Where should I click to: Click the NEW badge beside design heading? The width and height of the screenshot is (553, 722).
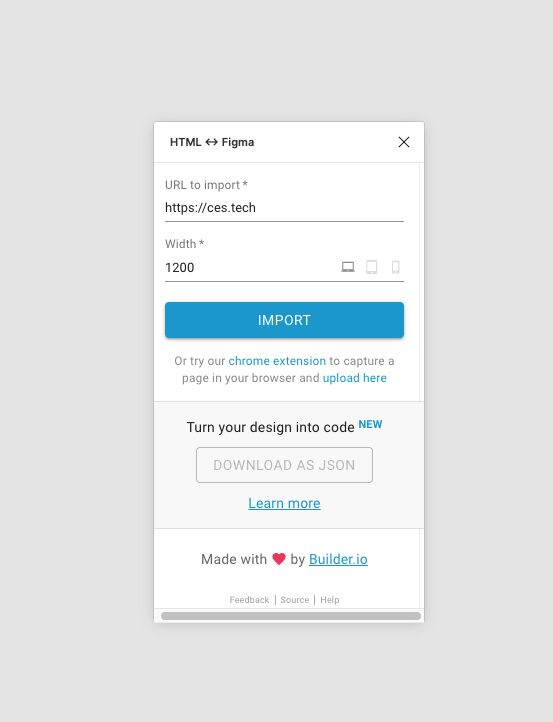pos(370,424)
